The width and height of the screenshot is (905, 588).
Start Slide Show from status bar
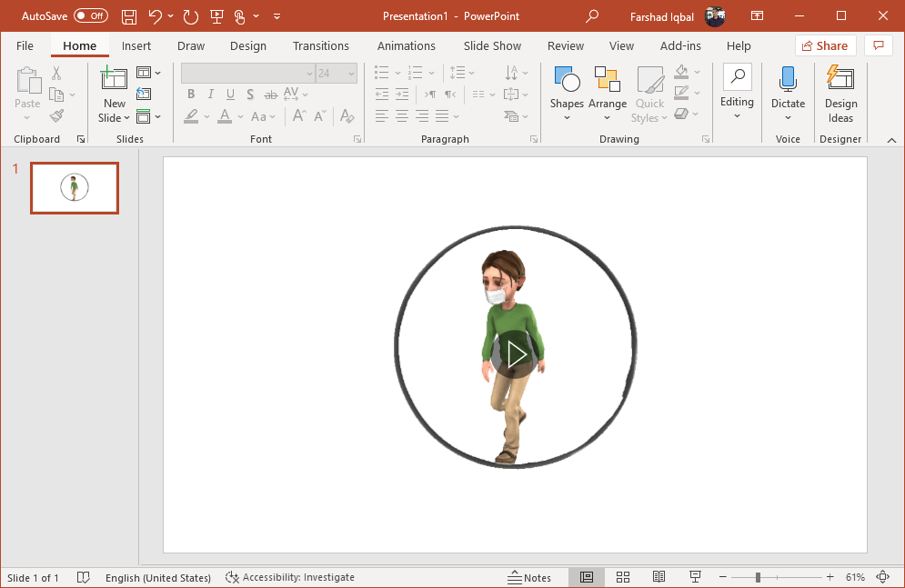[696, 577]
